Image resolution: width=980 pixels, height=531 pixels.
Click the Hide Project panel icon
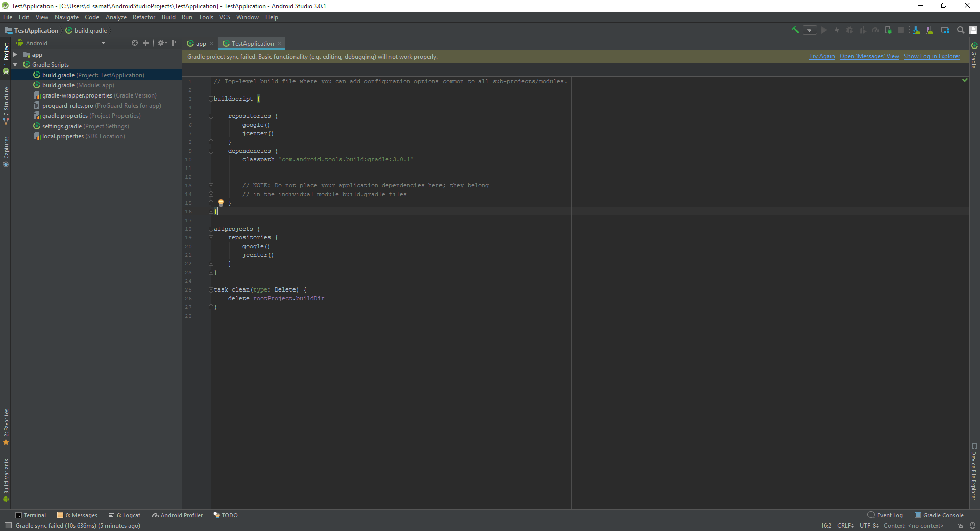tap(175, 43)
